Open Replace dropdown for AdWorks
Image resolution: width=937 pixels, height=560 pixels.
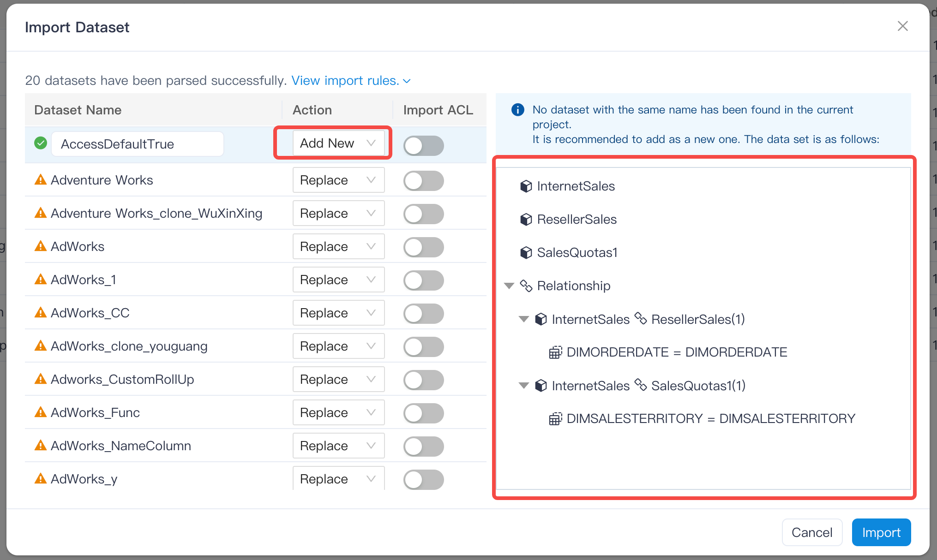[x=338, y=246]
